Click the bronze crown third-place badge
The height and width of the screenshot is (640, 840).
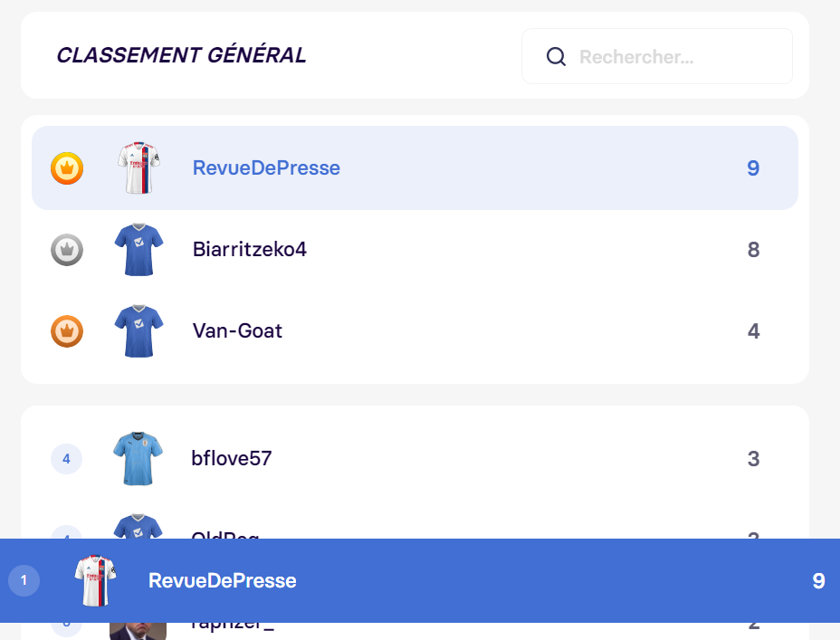(x=67, y=331)
